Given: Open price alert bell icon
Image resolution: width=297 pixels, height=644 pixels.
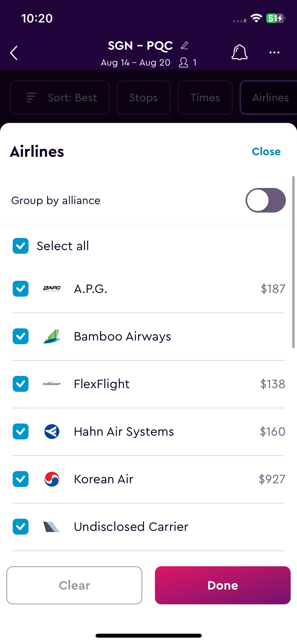Looking at the screenshot, I should [x=239, y=52].
